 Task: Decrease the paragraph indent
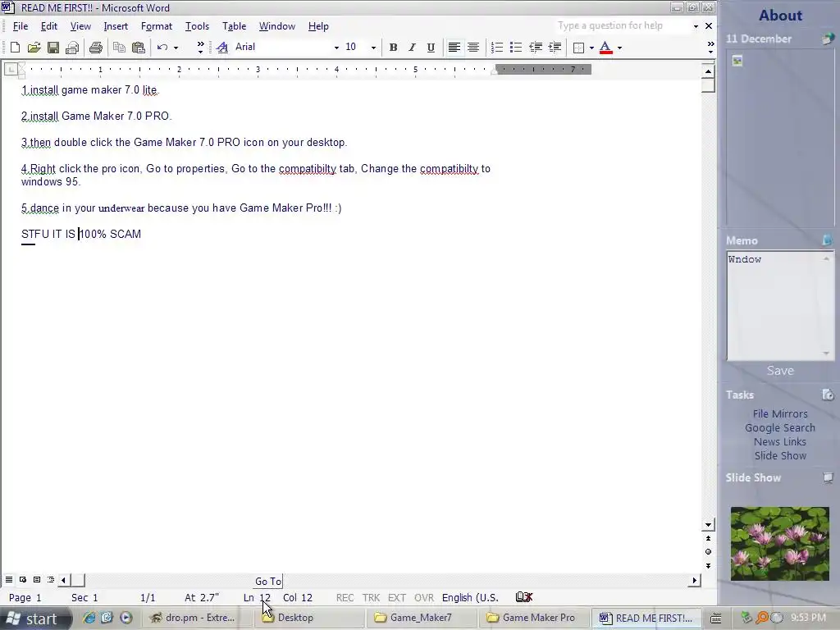point(535,48)
